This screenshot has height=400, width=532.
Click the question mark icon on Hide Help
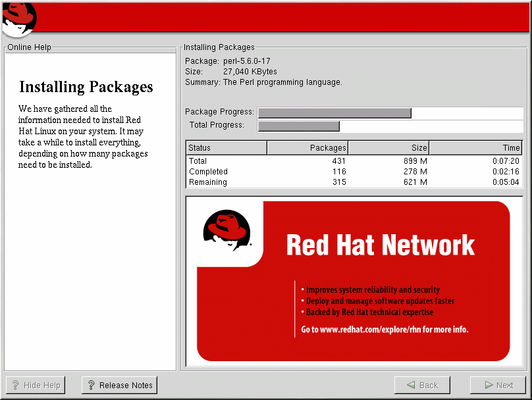tap(15, 385)
